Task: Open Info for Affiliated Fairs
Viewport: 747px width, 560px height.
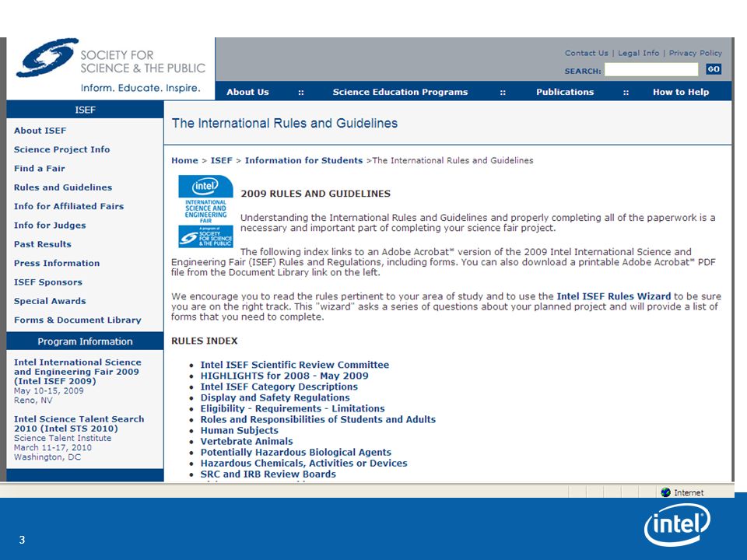Action: pos(68,206)
